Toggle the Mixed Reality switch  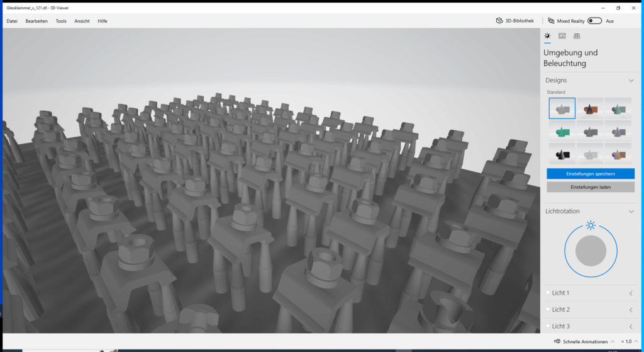[594, 21]
